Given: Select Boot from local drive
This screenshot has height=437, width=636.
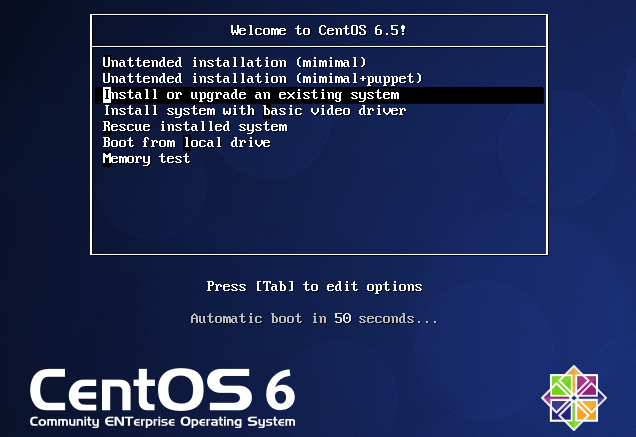Looking at the screenshot, I should click(x=186, y=143).
